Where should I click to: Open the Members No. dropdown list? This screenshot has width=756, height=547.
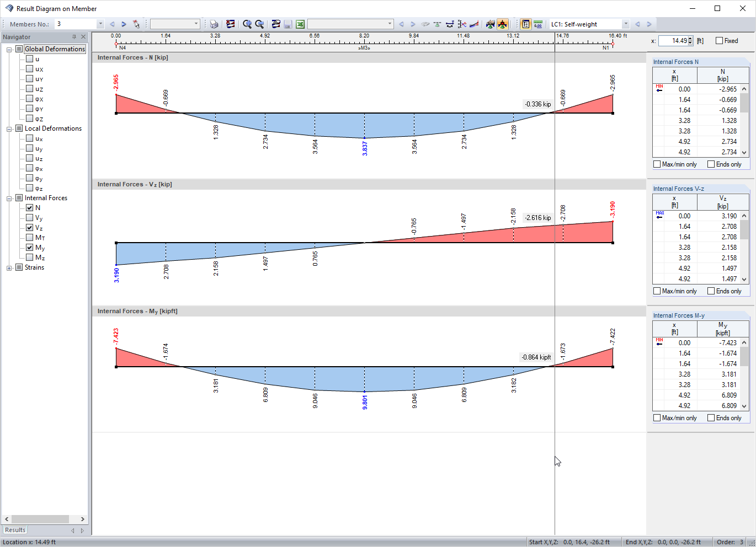coord(100,24)
